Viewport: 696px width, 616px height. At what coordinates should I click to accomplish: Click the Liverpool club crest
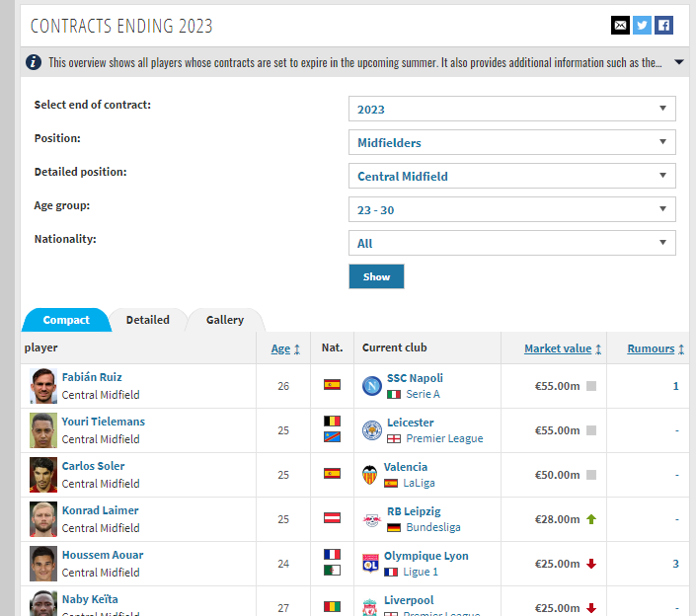[370, 607]
